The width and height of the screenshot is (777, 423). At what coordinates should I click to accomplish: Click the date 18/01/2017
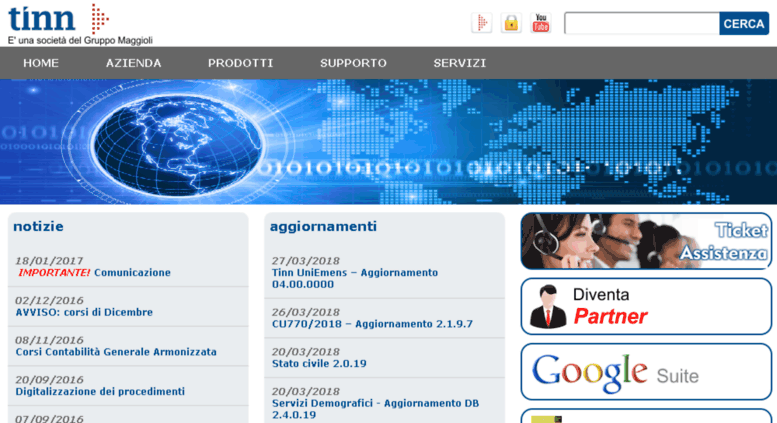click(49, 261)
